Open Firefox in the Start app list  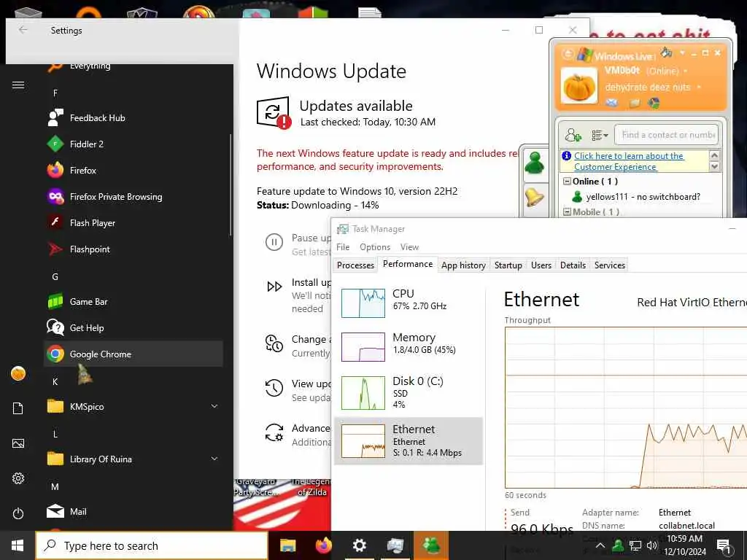(x=133, y=170)
